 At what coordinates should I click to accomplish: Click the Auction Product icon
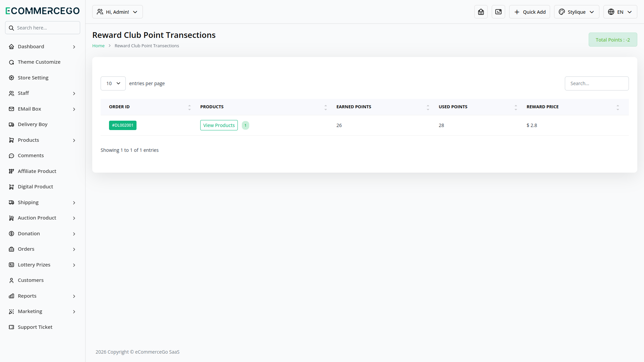(11, 218)
